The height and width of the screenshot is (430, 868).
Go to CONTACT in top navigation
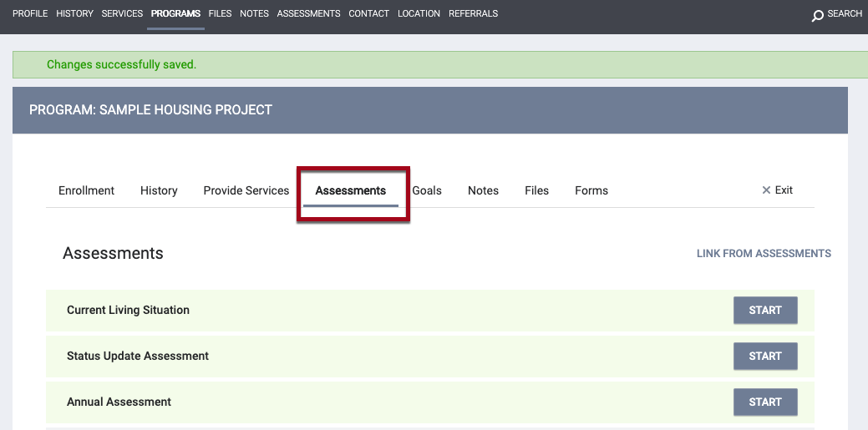coord(368,13)
